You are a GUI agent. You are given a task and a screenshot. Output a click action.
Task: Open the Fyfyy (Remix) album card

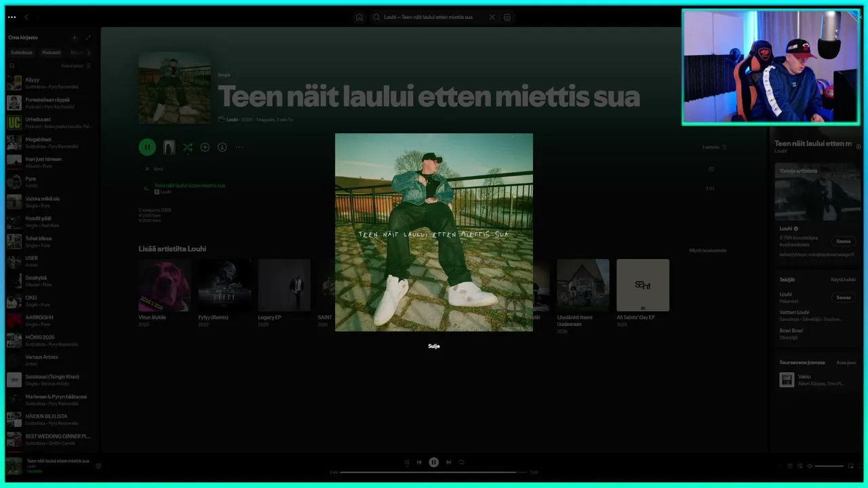click(x=224, y=293)
